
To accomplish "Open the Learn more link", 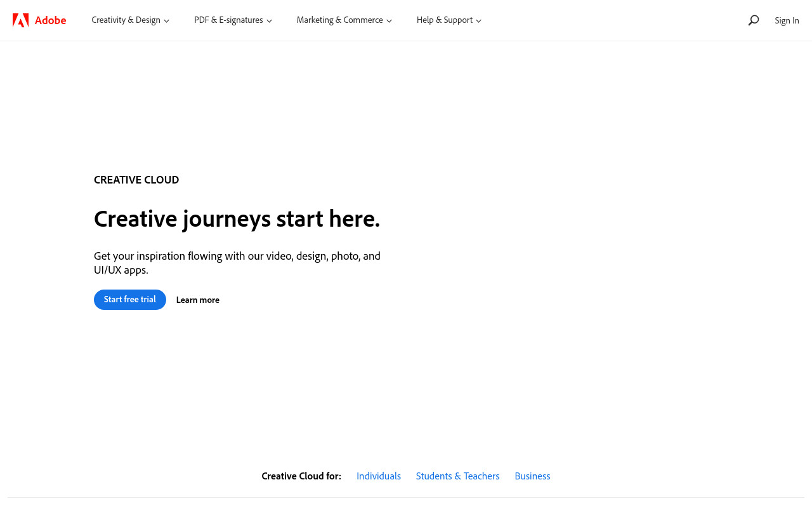I will point(198,300).
